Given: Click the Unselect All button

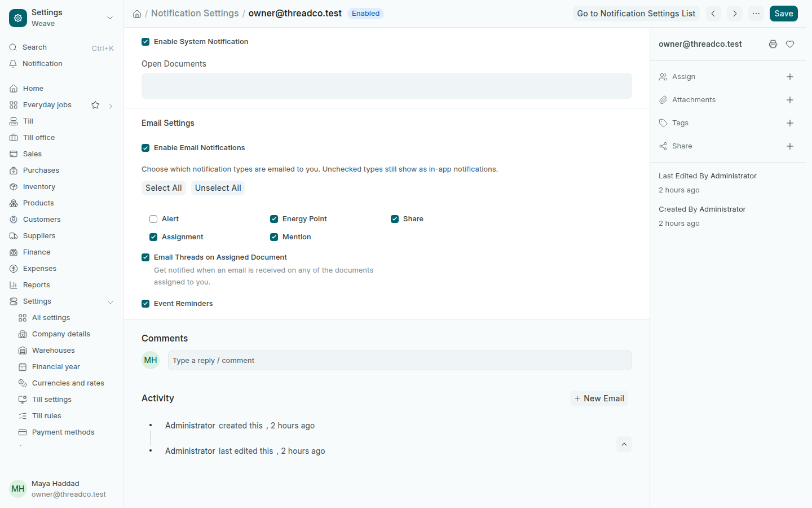Looking at the screenshot, I should tap(218, 188).
